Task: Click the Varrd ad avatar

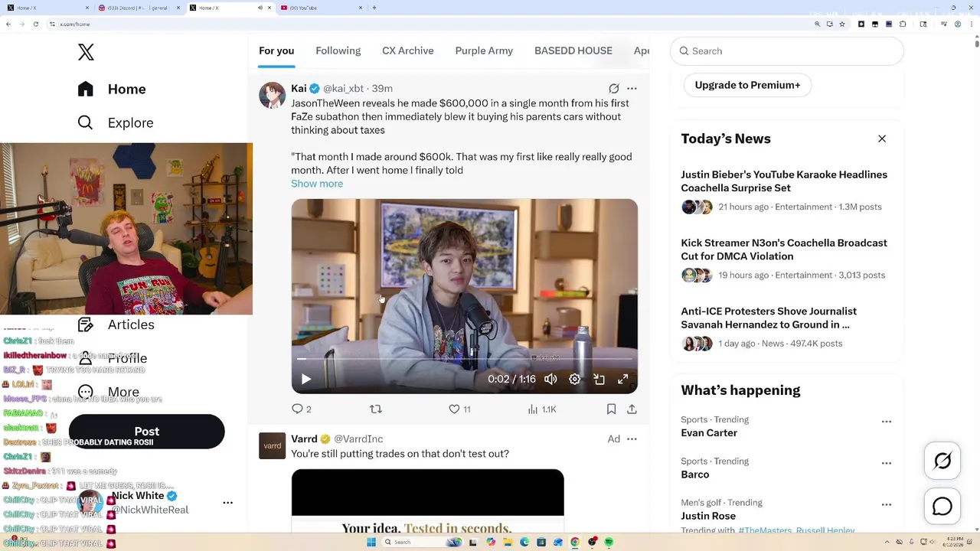Action: point(272,445)
